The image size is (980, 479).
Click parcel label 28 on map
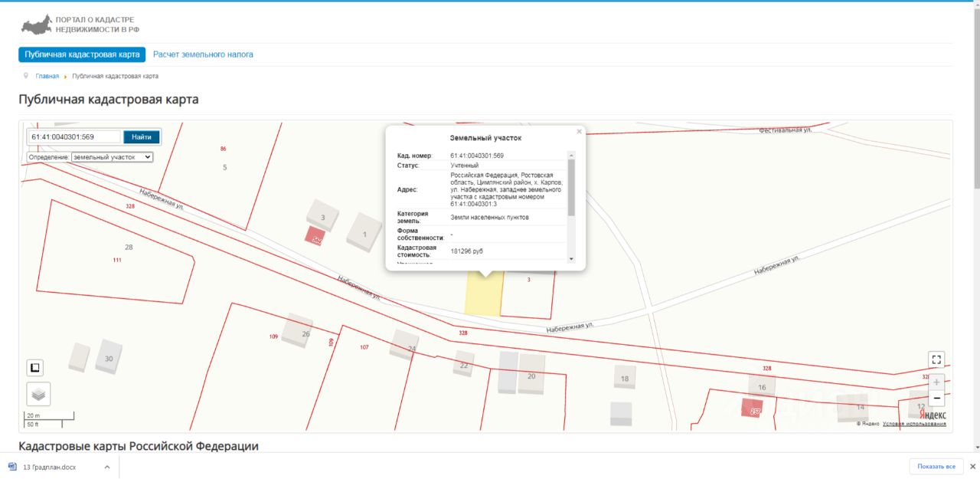129,247
